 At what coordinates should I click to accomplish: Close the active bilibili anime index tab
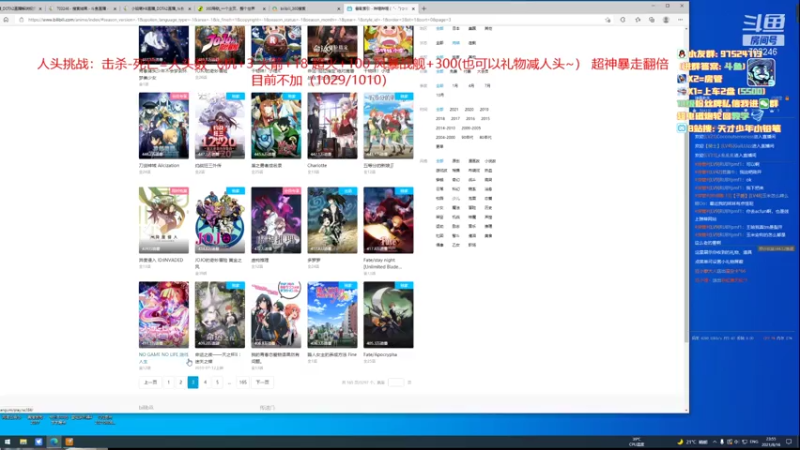(413, 9)
